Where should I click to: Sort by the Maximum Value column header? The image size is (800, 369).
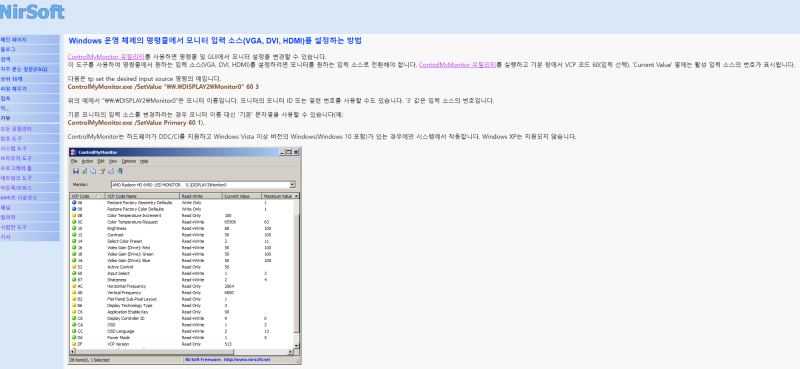point(278,196)
